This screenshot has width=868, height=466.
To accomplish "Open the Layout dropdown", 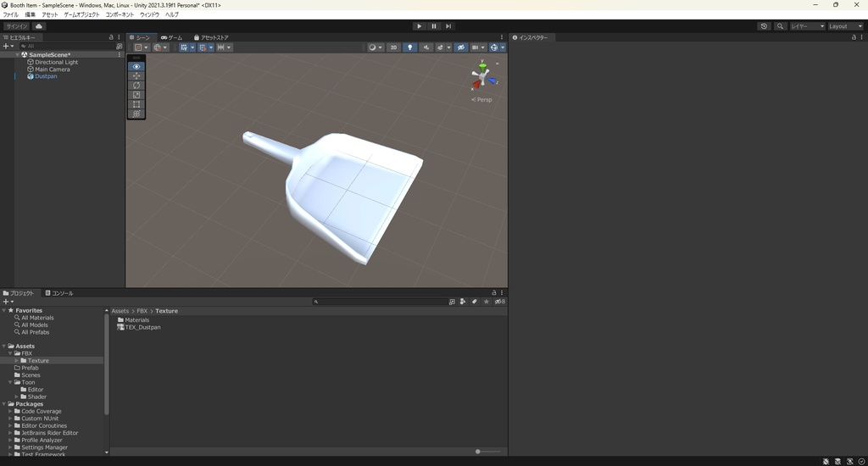I will pos(845,26).
